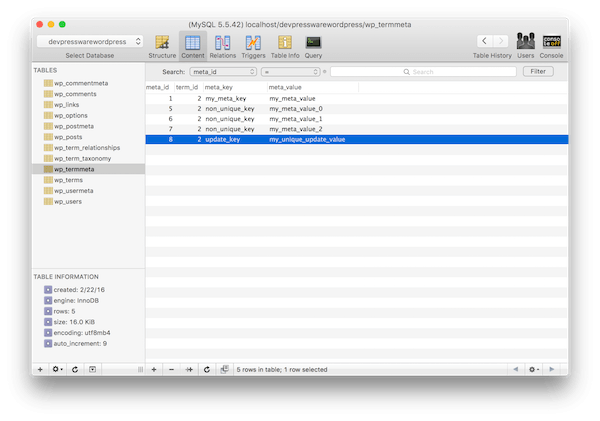Click the created: 2/22/16 info entry
600x421 pixels.
click(x=75, y=290)
